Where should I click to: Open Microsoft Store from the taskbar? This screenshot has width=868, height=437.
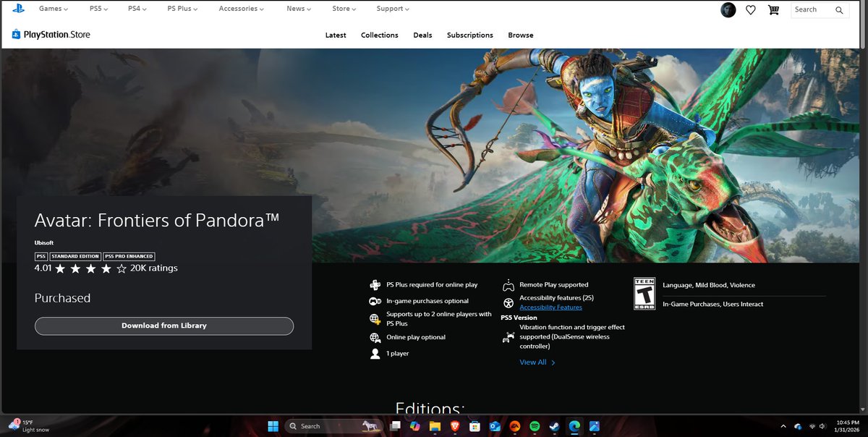tap(475, 425)
